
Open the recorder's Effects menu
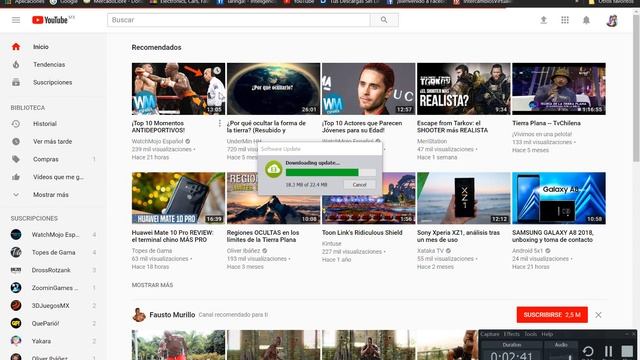(511, 334)
